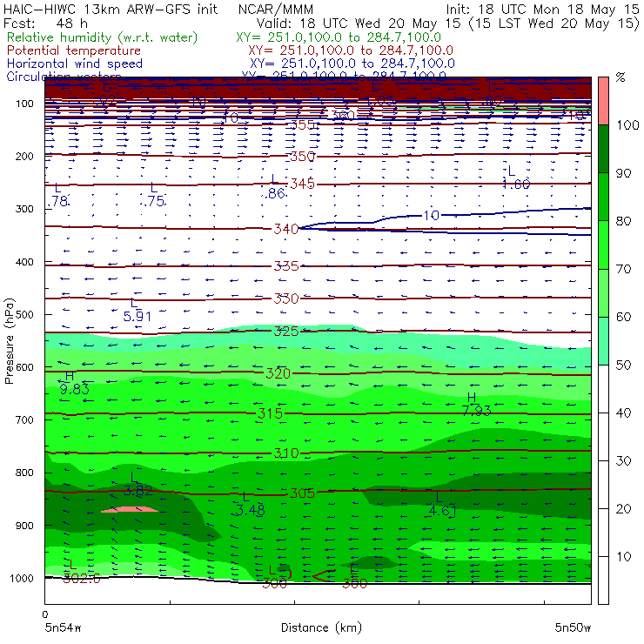Screen dimensions: 644x644
Task: Click the '345' potential temperature contour label
Action: 302,184
